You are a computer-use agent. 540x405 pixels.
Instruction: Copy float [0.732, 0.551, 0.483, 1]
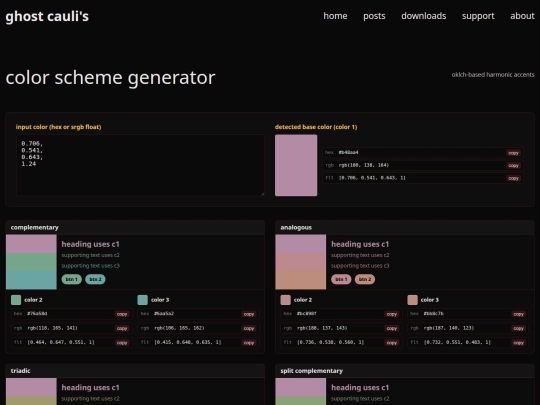point(518,343)
